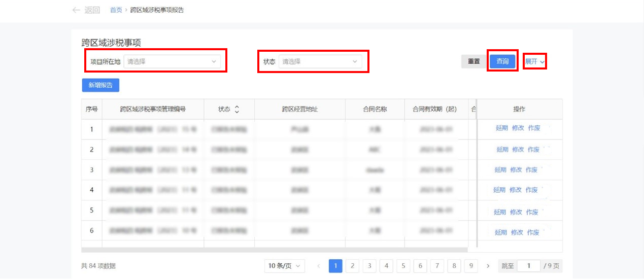The width and height of the screenshot is (644, 279).
Task: Click 作废 in row 3
Action: point(531,170)
